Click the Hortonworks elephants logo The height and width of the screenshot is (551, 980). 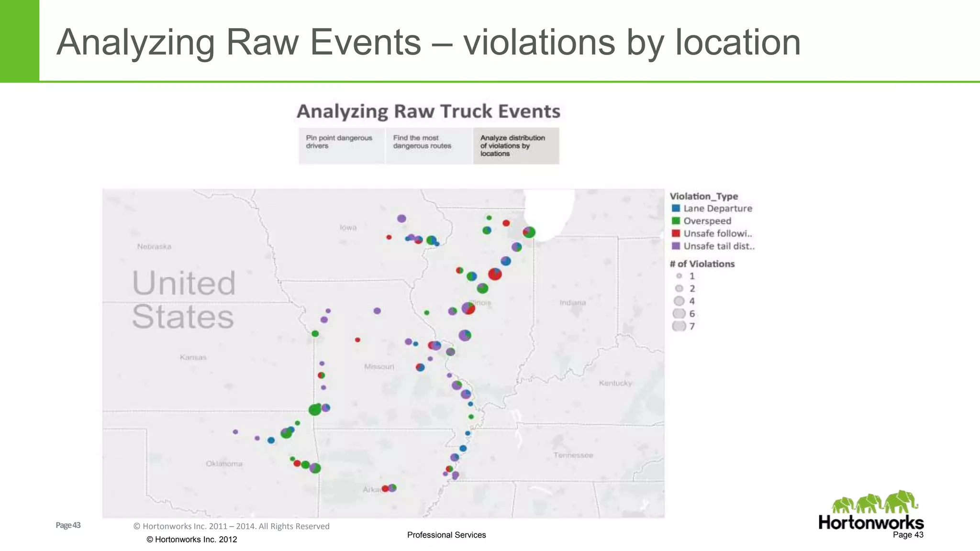[x=871, y=510]
